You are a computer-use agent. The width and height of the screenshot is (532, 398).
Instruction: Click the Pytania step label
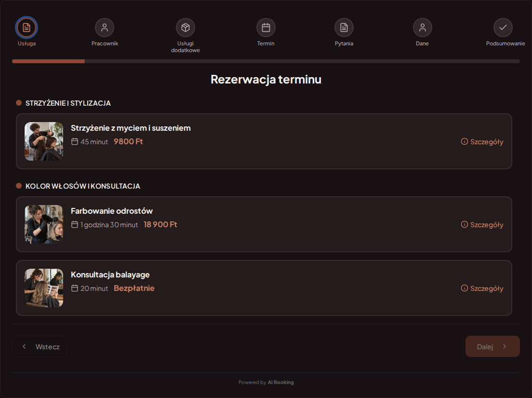344,43
